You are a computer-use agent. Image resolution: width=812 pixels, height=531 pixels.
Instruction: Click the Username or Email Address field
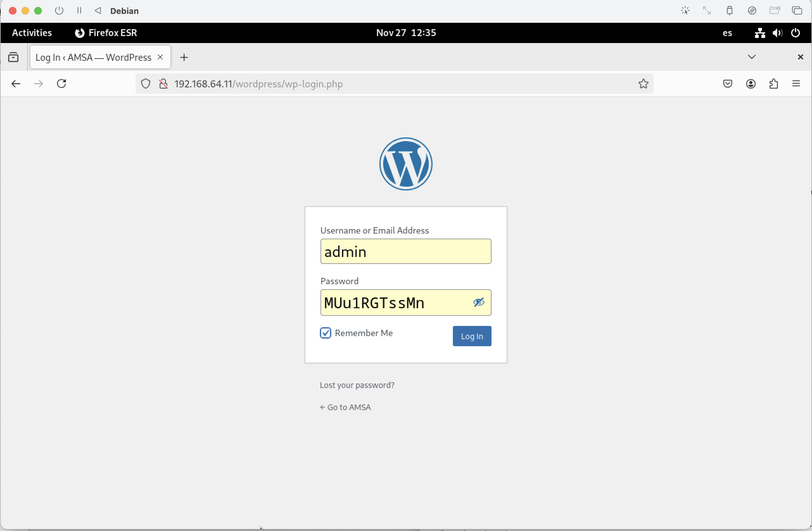[x=406, y=251]
